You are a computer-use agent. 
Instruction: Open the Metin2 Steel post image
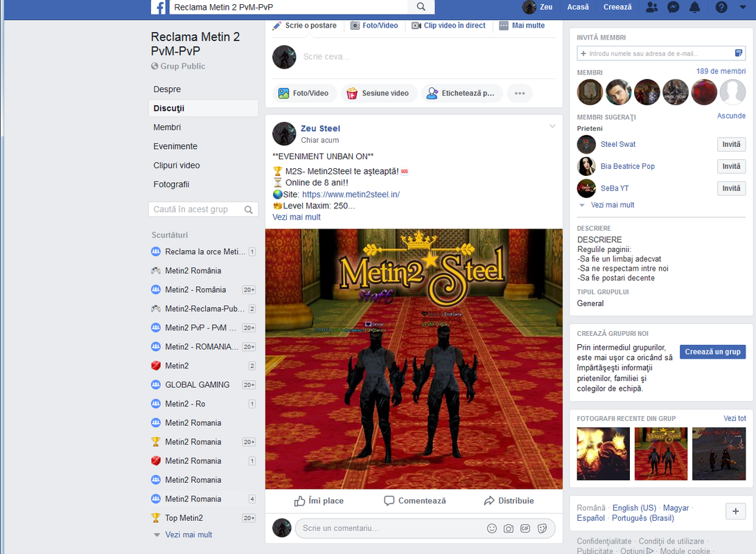click(414, 359)
